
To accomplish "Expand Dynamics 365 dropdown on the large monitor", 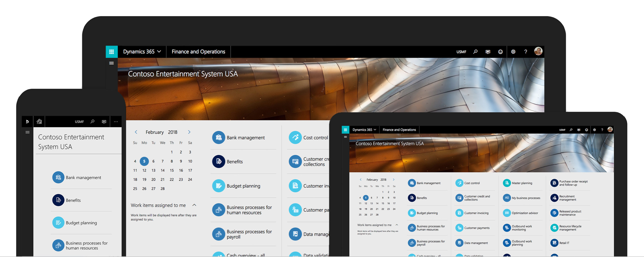I will pyautogui.click(x=142, y=52).
